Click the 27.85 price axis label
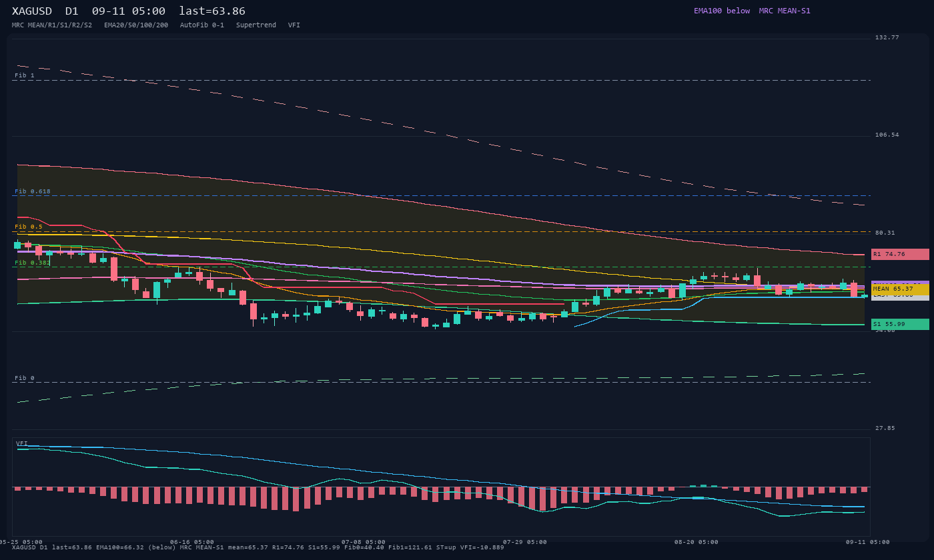Screen dimensions: 934x560 [x=885, y=428]
